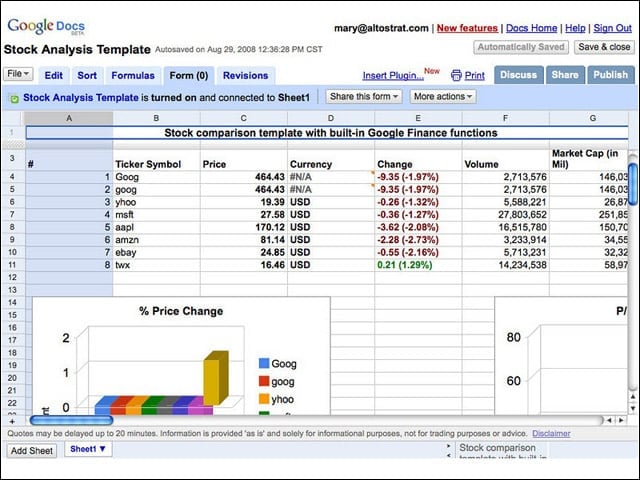Click the Discuss tab
Image resolution: width=640 pixels, height=480 pixels.
coord(518,75)
